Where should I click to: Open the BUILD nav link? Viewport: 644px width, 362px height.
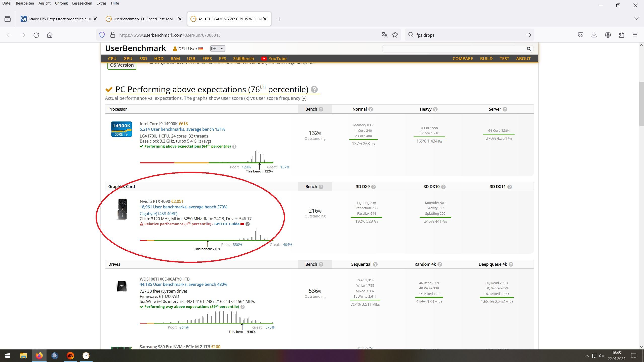point(486,59)
